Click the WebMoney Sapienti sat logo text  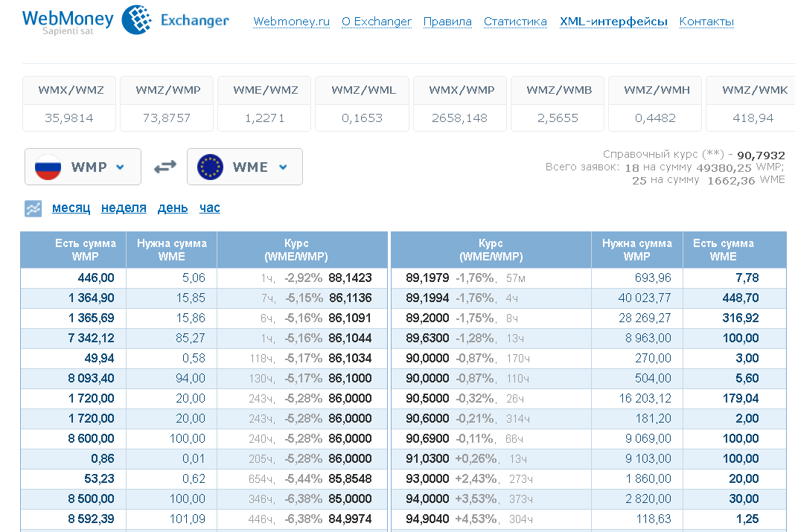68,22
